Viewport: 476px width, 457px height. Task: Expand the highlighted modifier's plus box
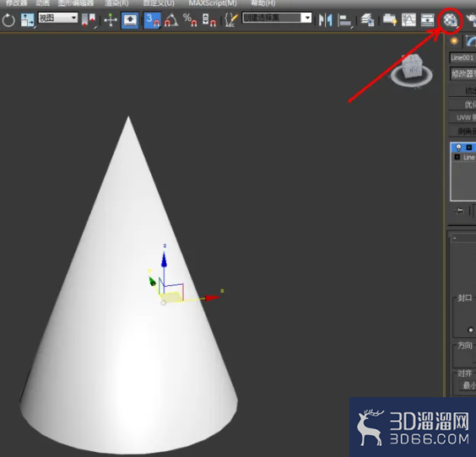pos(469,148)
